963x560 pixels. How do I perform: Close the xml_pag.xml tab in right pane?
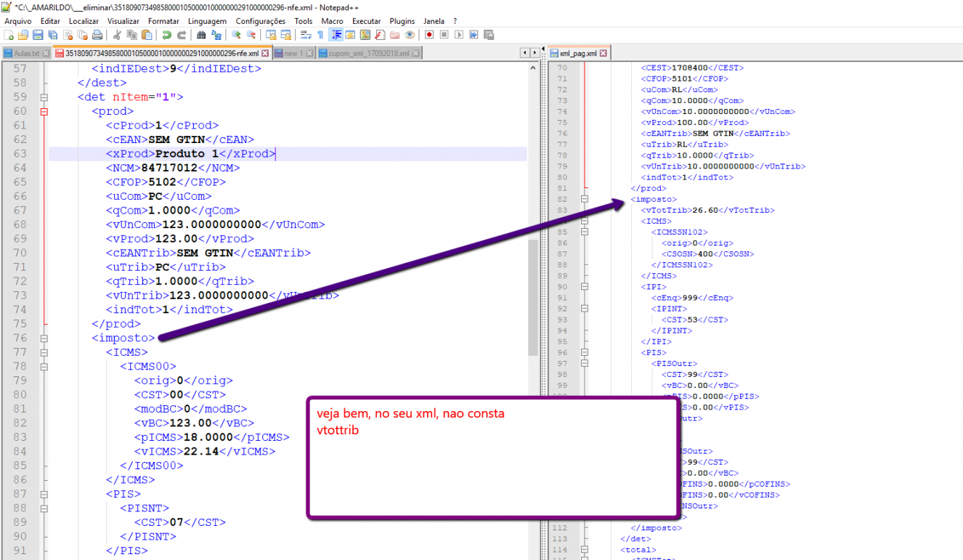(x=603, y=54)
